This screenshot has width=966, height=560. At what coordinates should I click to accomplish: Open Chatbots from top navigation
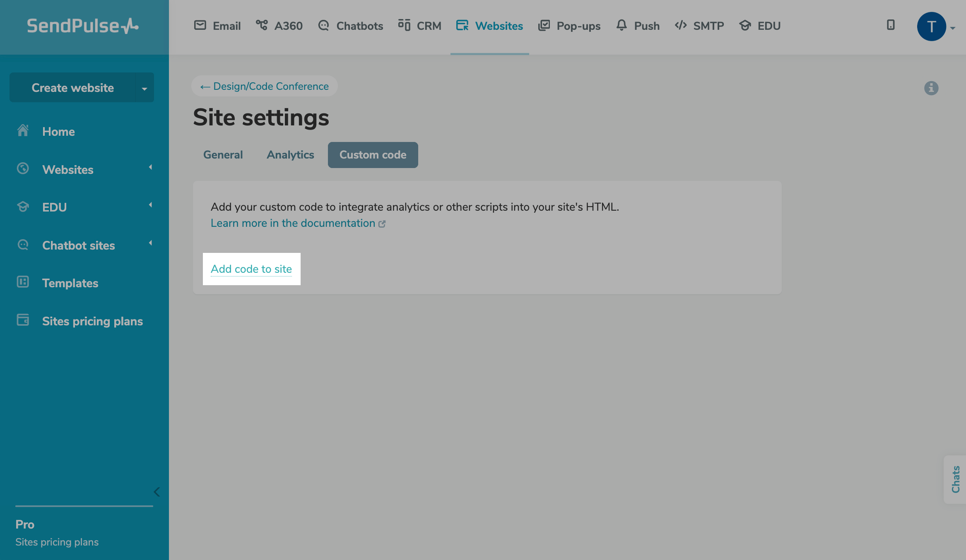(351, 26)
